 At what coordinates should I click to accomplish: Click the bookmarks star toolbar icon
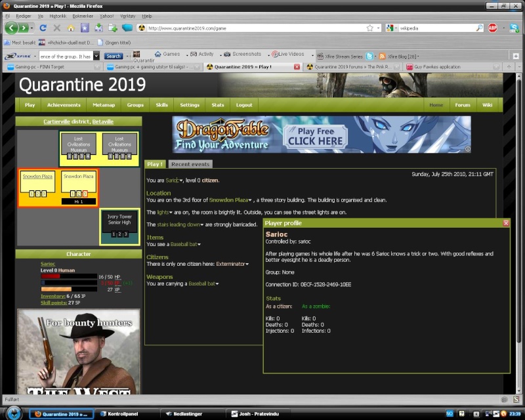click(x=85, y=28)
